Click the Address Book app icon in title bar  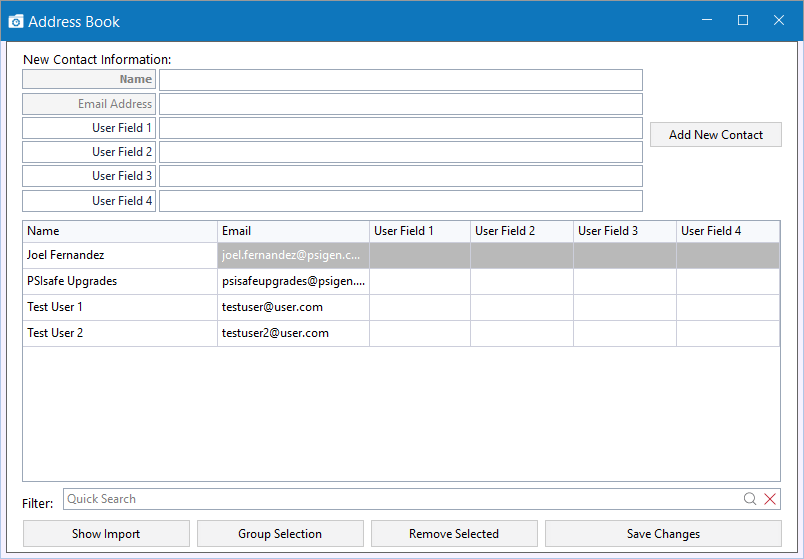[16, 22]
